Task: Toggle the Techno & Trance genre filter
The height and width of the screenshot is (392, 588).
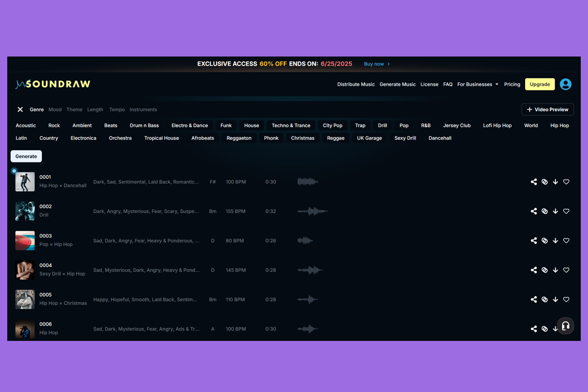Action: tap(291, 126)
